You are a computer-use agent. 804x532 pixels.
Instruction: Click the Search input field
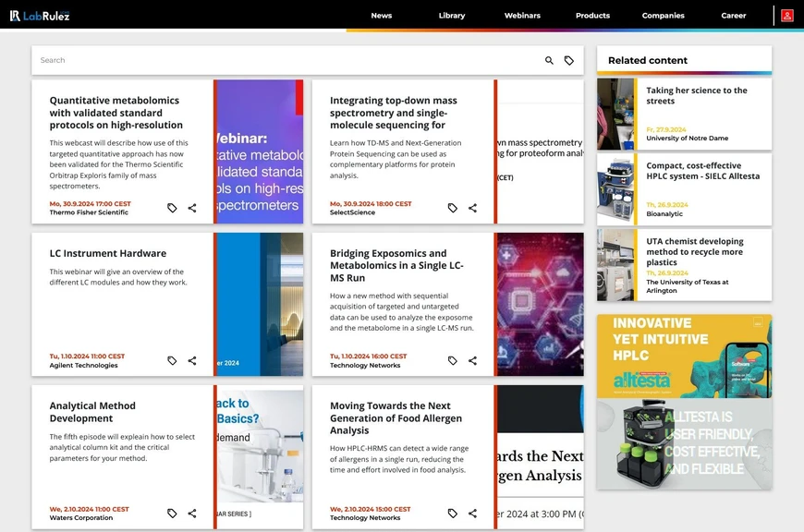click(x=287, y=60)
